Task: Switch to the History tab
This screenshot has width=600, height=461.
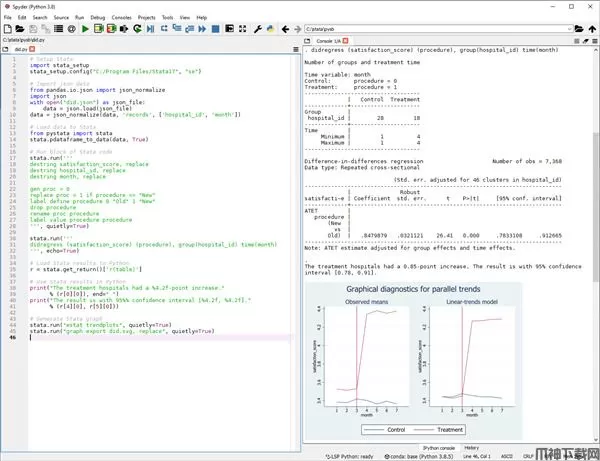Action: (472, 446)
